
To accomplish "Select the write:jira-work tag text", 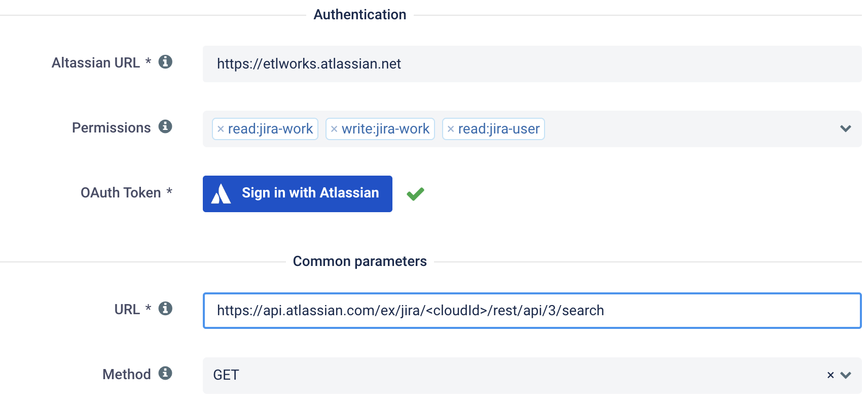I will click(385, 129).
